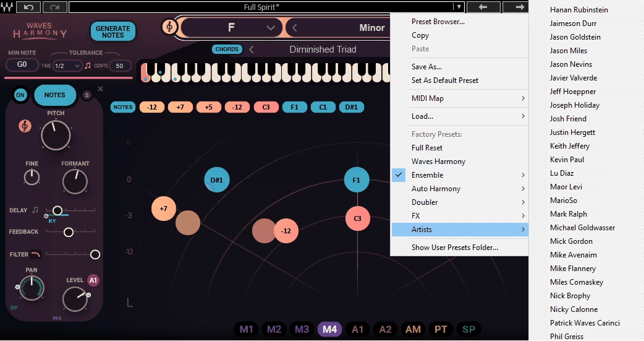The height and width of the screenshot is (341, 644).
Task: Click the A1 assignment badge near LEVEL
Action: 93,280
